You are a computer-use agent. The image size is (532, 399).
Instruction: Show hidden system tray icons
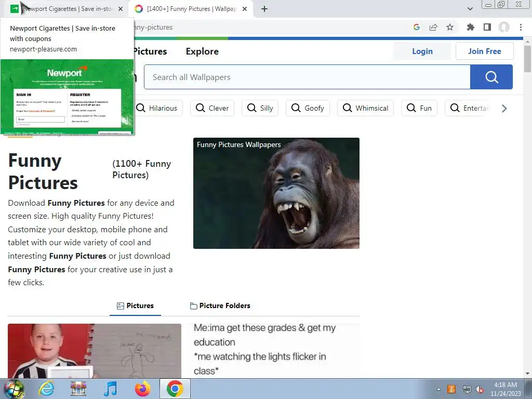[x=438, y=389]
